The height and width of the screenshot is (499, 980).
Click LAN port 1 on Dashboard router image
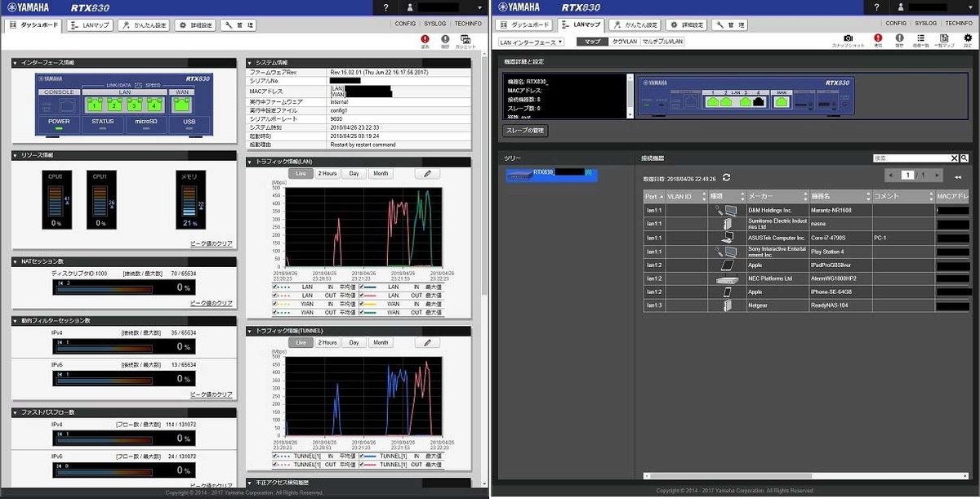(96, 105)
